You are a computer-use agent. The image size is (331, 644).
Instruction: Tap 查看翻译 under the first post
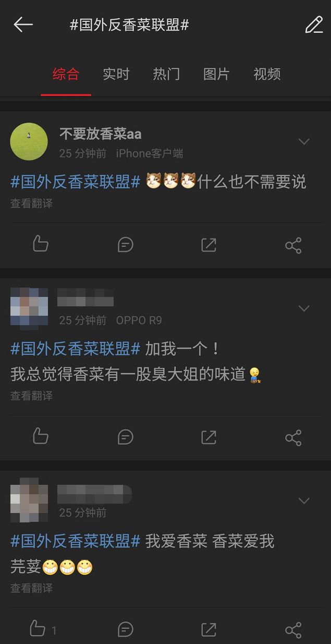tap(31, 204)
